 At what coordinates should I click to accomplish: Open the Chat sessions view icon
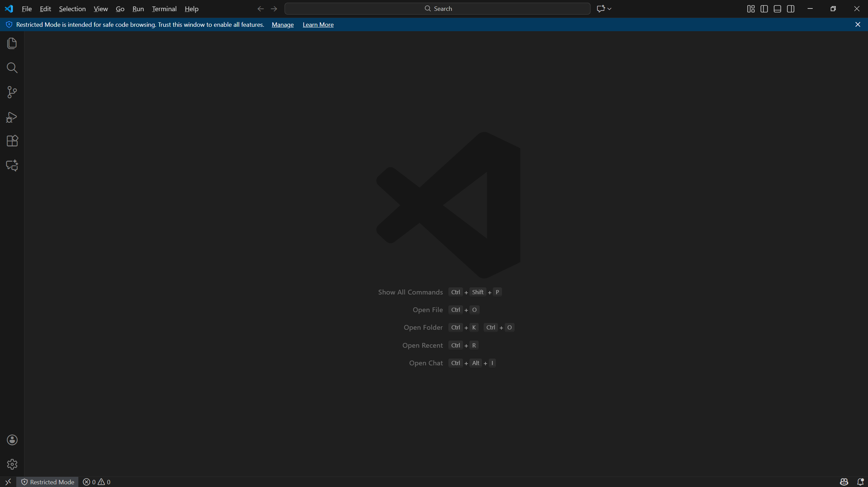point(12,165)
